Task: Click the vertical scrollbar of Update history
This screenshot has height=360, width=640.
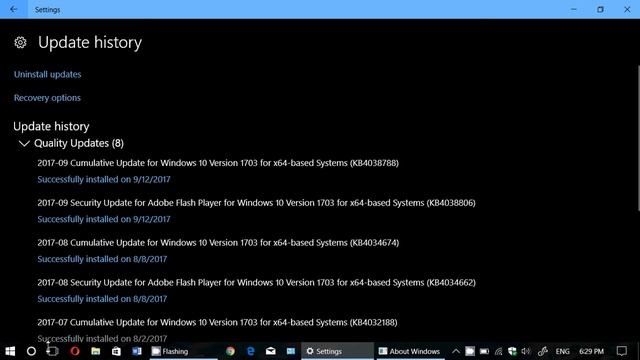Action: click(638, 139)
